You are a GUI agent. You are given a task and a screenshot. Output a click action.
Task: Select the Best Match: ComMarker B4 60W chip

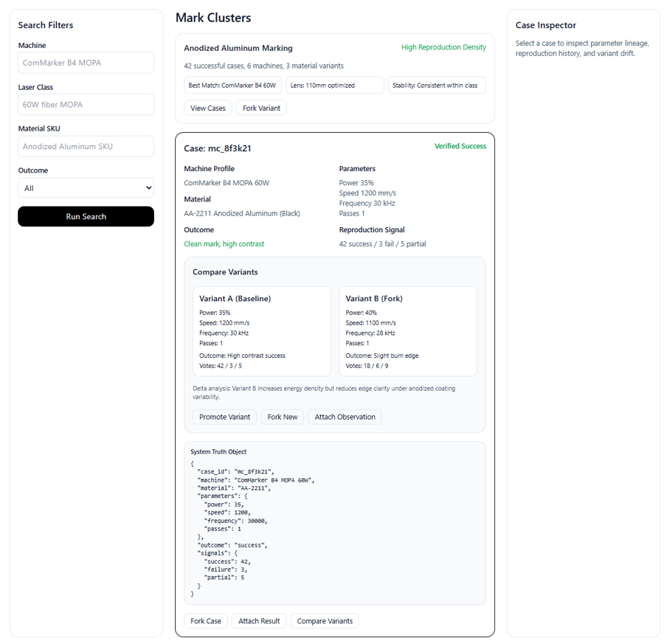pyautogui.click(x=232, y=85)
